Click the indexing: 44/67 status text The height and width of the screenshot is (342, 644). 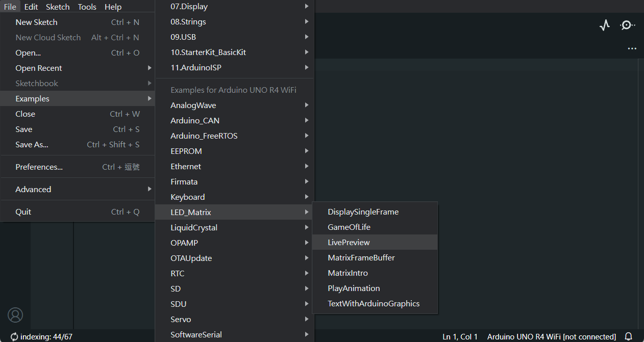coord(46,337)
